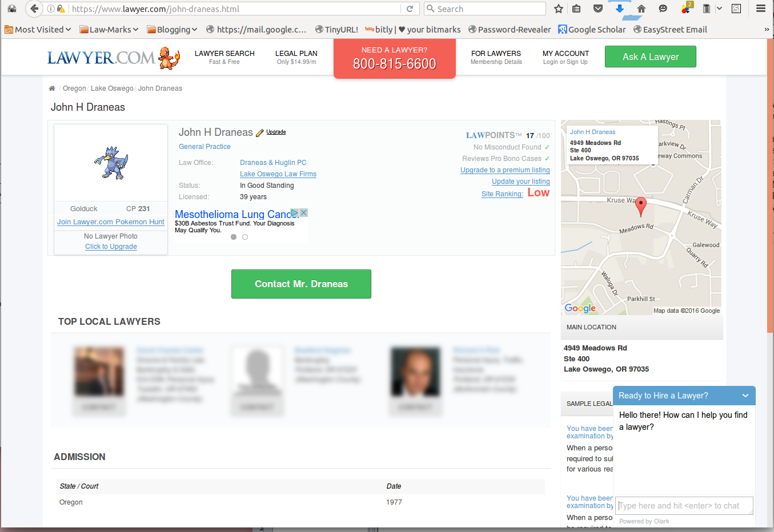This screenshot has width=774, height=532.
Task: Click the AdChoices icon on the ad
Action: pyautogui.click(x=295, y=212)
